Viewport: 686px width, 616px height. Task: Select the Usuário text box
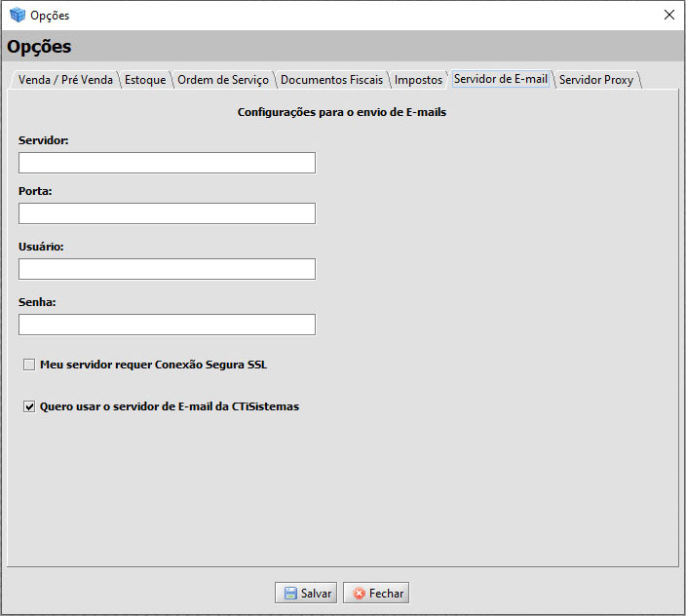pyautogui.click(x=167, y=269)
